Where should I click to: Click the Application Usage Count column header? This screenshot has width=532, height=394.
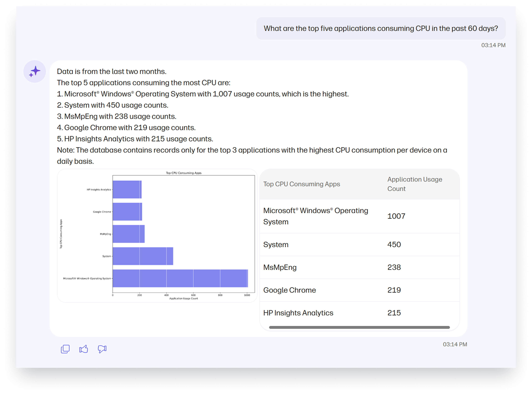pos(415,184)
